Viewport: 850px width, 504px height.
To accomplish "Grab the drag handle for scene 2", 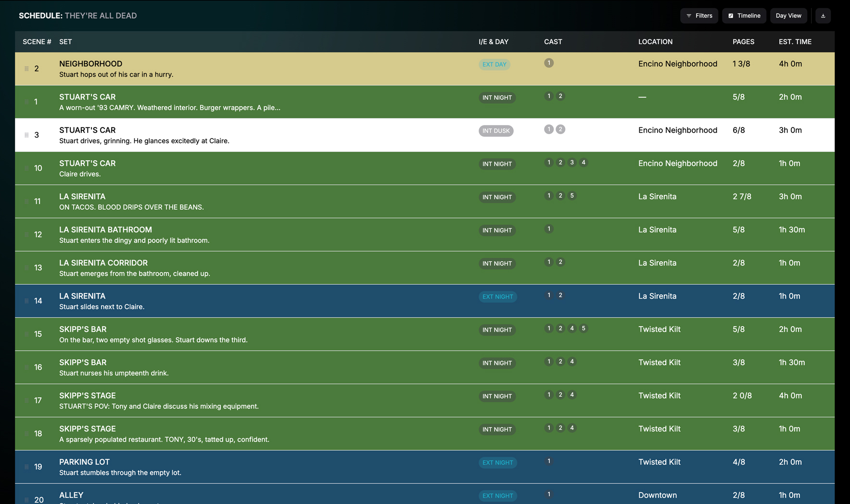I will (26, 69).
